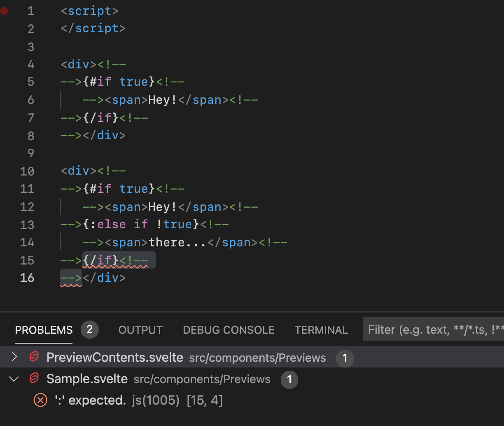Click the problem count badge showing 2

(x=90, y=330)
